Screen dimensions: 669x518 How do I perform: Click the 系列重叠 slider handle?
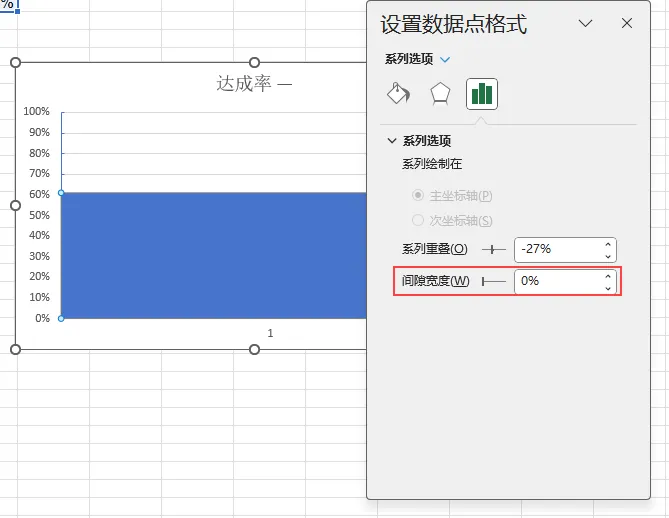coord(492,249)
